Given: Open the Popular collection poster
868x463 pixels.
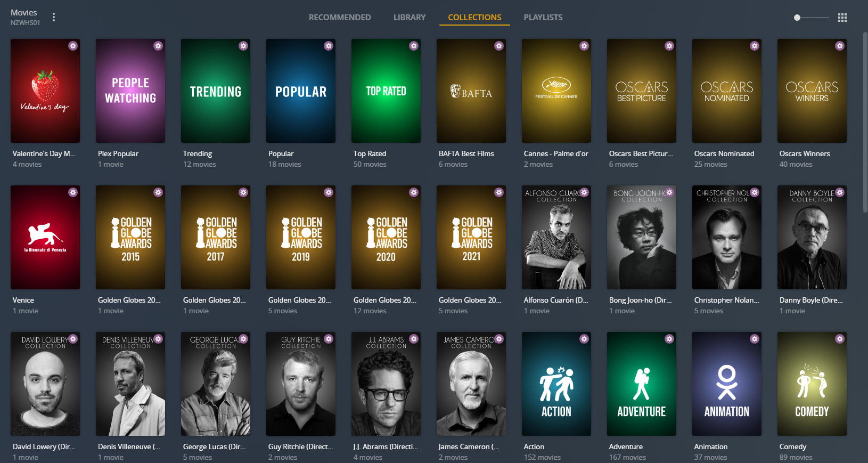Looking at the screenshot, I should (301, 91).
